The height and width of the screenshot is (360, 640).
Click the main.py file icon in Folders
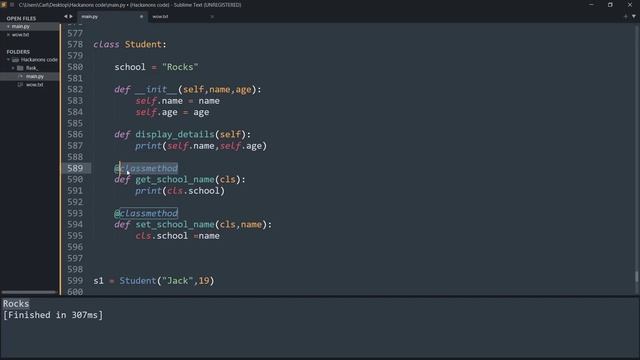tap(20, 76)
